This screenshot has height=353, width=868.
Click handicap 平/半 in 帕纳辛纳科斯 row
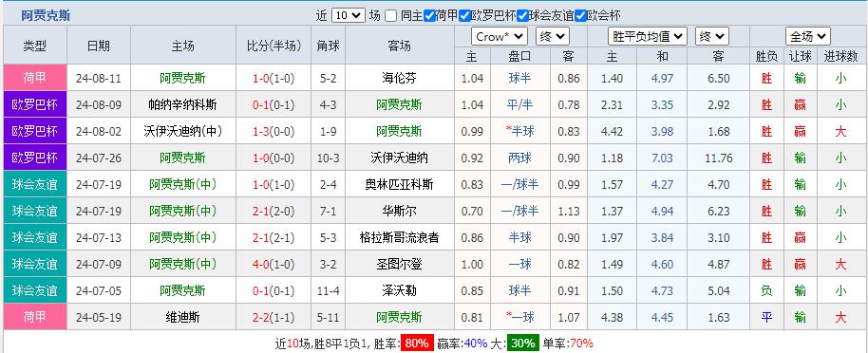(x=519, y=104)
